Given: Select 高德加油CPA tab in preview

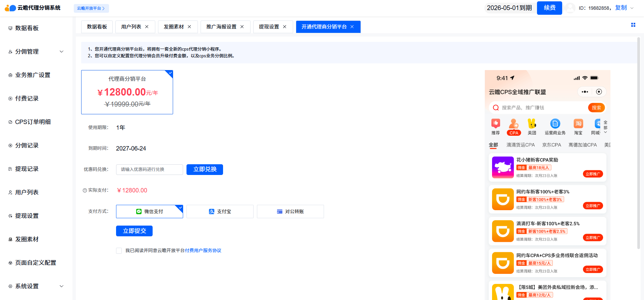Looking at the screenshot, I should [583, 145].
